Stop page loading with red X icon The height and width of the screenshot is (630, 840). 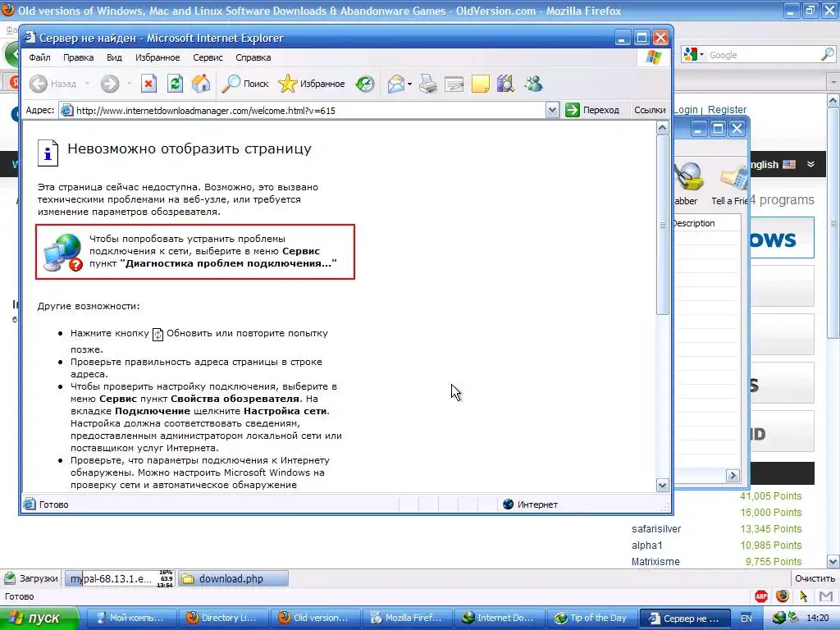(x=148, y=84)
